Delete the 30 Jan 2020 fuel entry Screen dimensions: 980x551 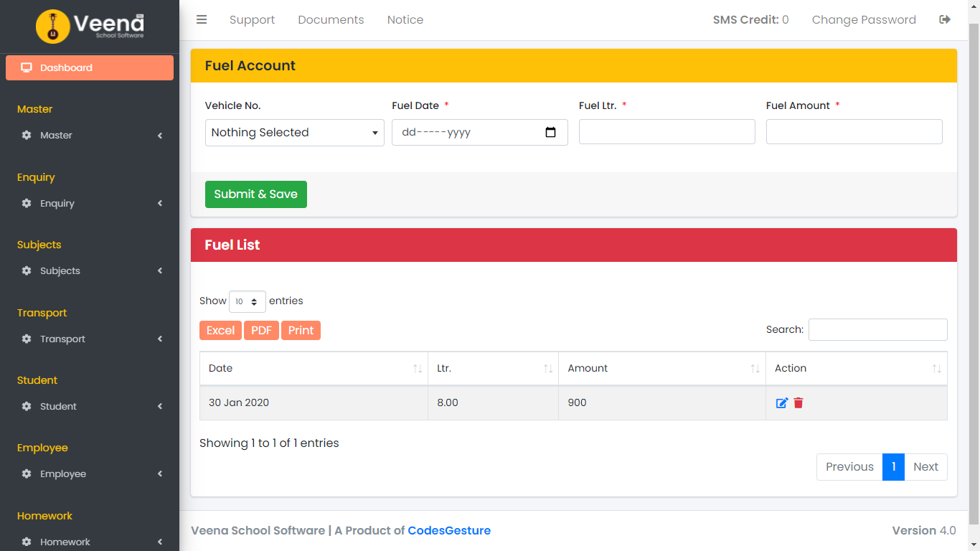[x=798, y=403]
